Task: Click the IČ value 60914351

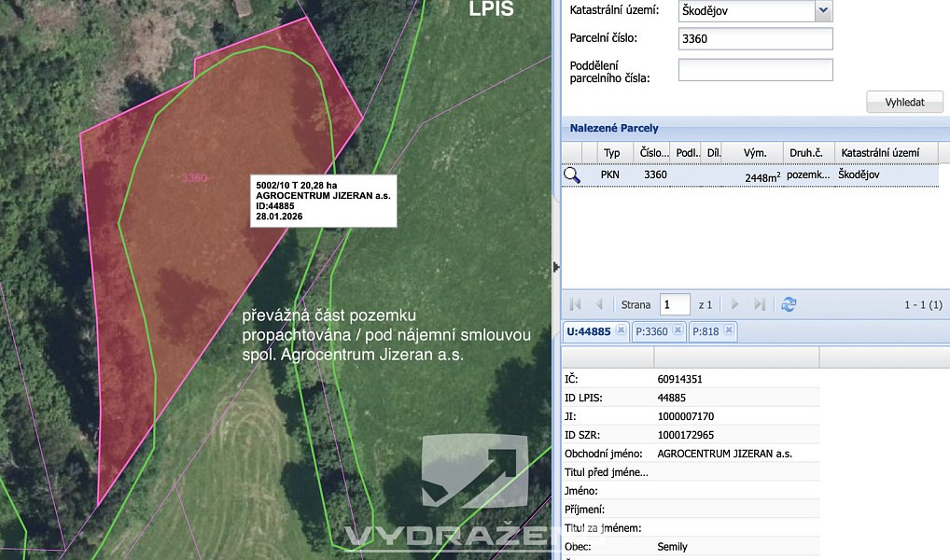Action: 679,379
